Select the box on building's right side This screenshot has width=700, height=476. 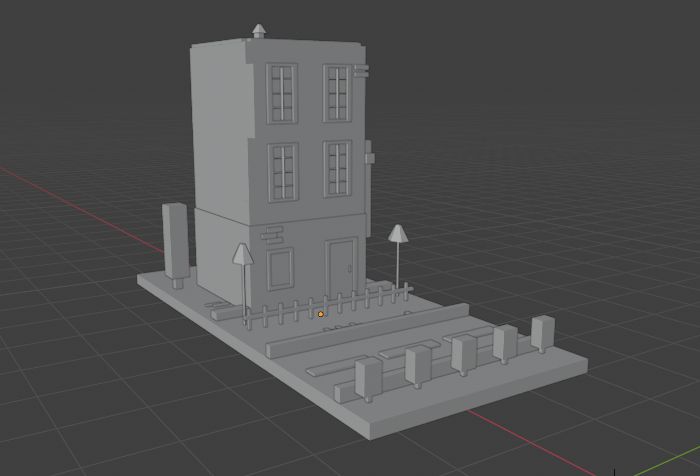[369, 157]
